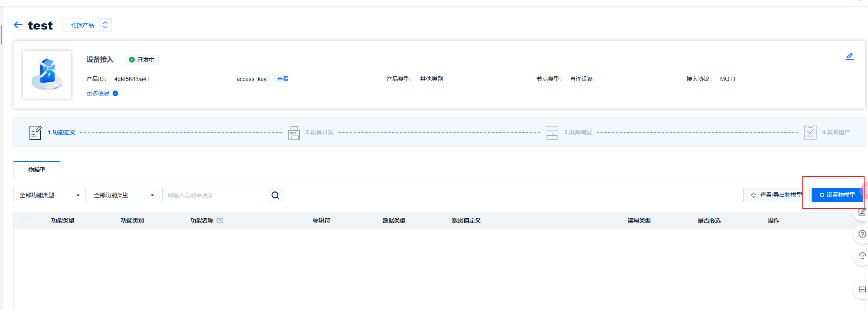
Task: Click the 请输入功能点搜索 search field
Action: [x=215, y=195]
